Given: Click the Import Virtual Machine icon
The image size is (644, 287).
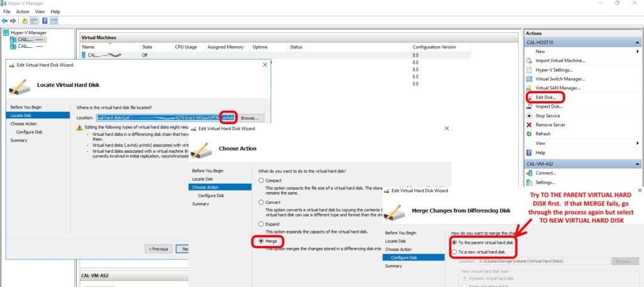Looking at the screenshot, I should pyautogui.click(x=530, y=60).
